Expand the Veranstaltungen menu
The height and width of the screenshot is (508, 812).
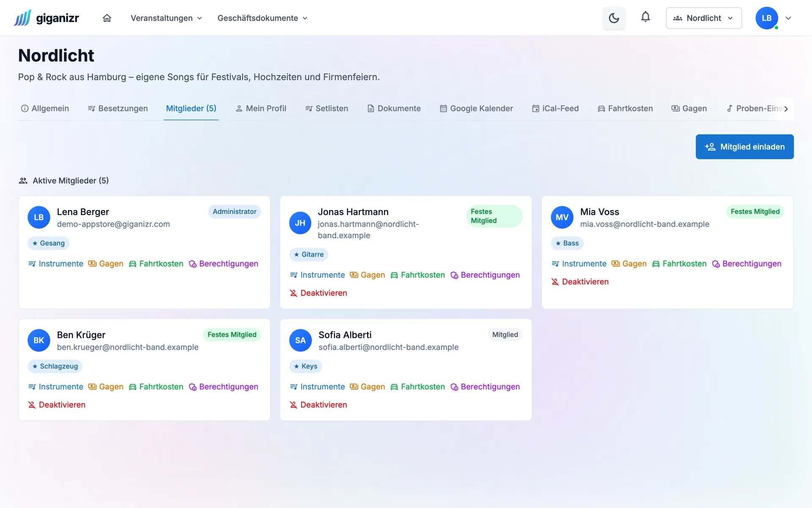pyautogui.click(x=166, y=18)
